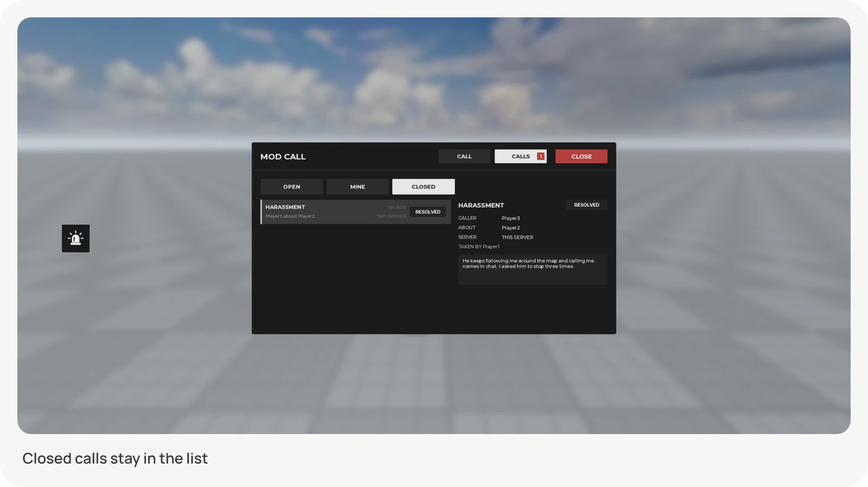The image size is (868, 487).
Task: Click the red CLOSE button
Action: click(581, 156)
